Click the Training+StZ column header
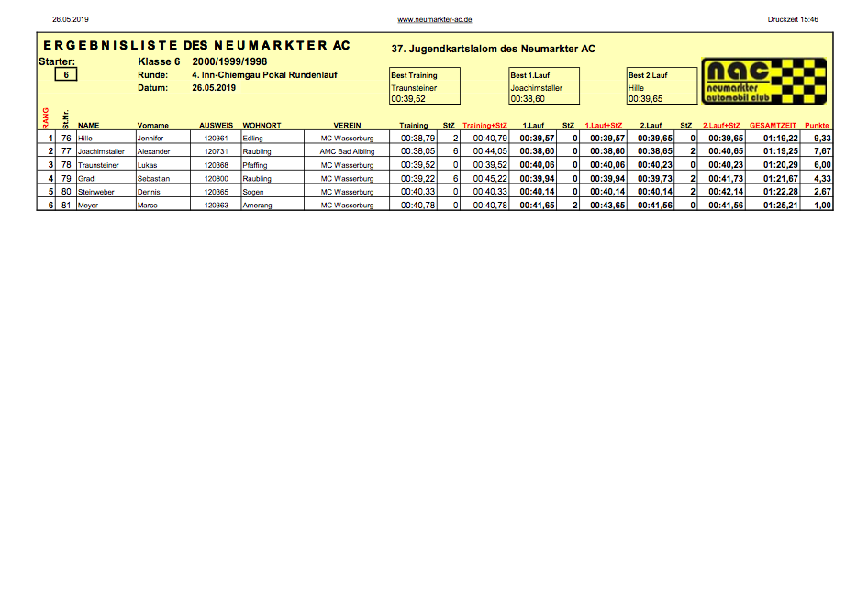Image resolution: width=868 pixels, height=612 pixels. [485, 126]
